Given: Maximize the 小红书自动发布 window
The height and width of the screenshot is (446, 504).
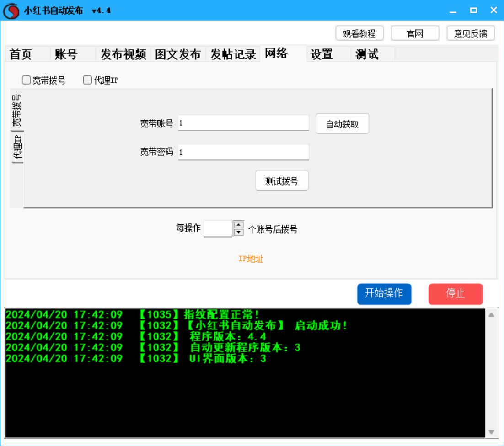Looking at the screenshot, I should (473, 11).
